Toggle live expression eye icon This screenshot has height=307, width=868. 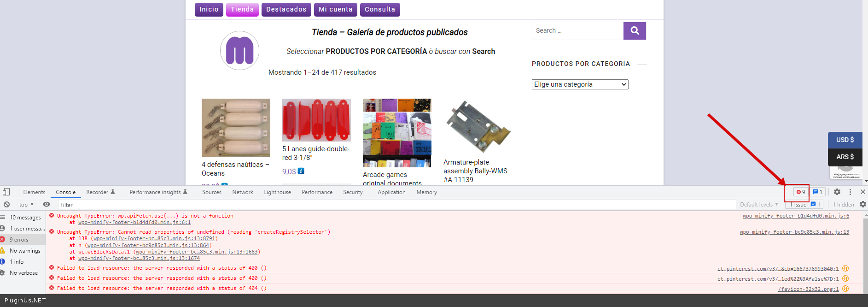pos(47,204)
